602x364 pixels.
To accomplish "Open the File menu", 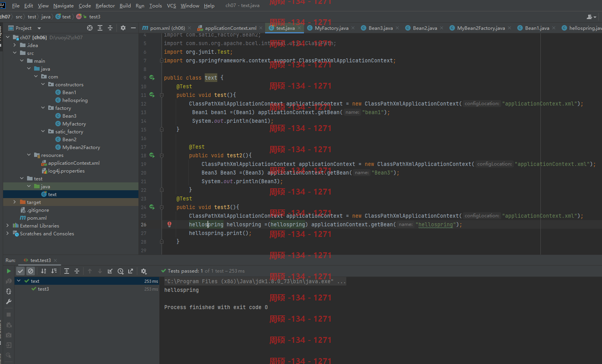I will tap(16, 5).
